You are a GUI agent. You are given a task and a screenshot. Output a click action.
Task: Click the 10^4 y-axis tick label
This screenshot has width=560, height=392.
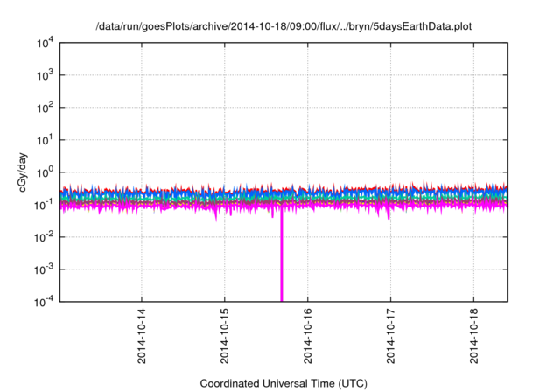click(x=45, y=43)
